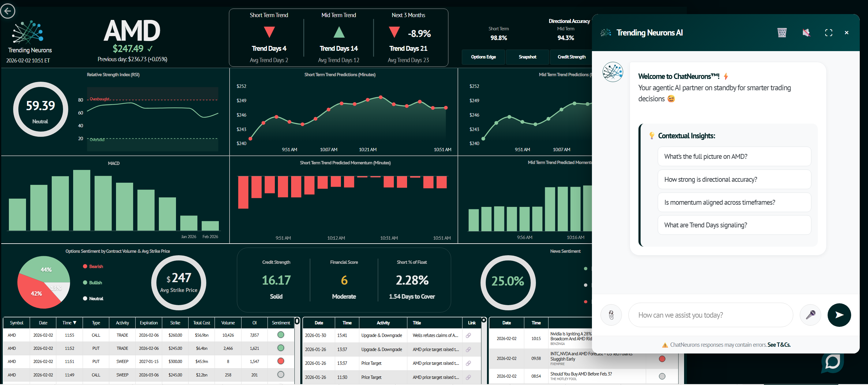868x385 pixels.
Task: Expand chat panel to fullscreen
Action: point(828,33)
